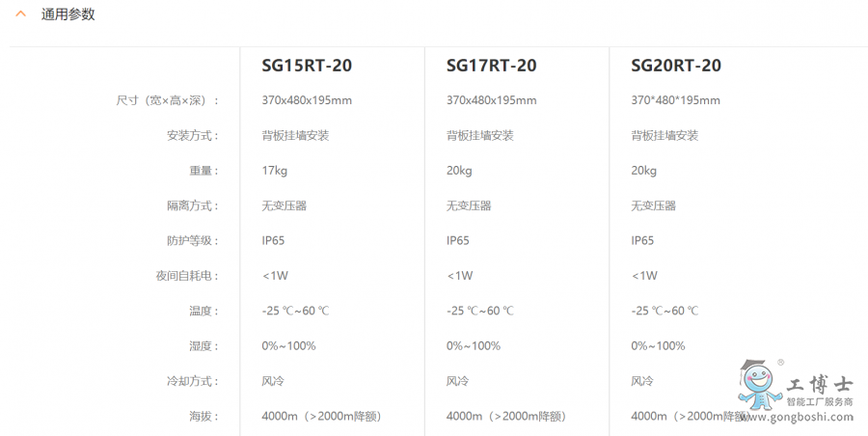
Task: Click the 尺寸（宽×高×深） row label
Action: pyautogui.click(x=167, y=100)
